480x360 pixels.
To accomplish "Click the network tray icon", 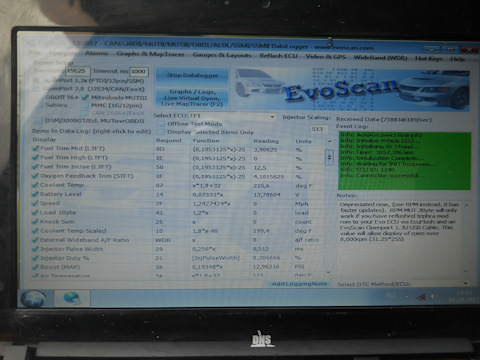I will click(x=422, y=296).
